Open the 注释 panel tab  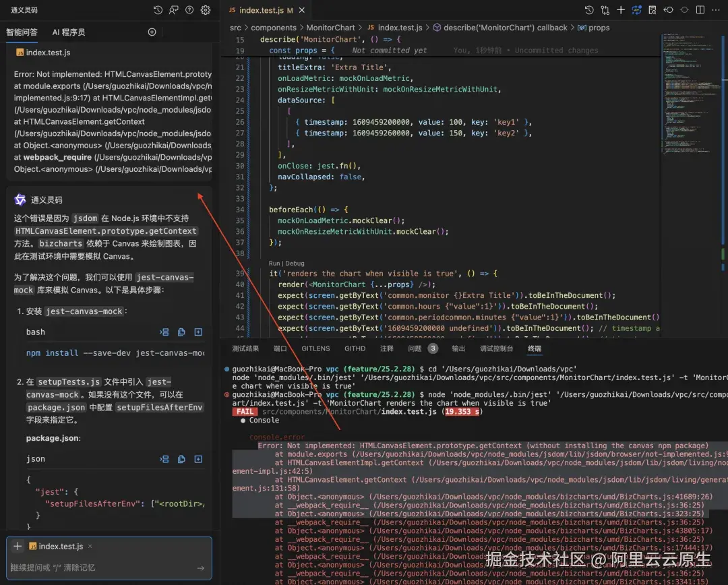tap(387, 348)
